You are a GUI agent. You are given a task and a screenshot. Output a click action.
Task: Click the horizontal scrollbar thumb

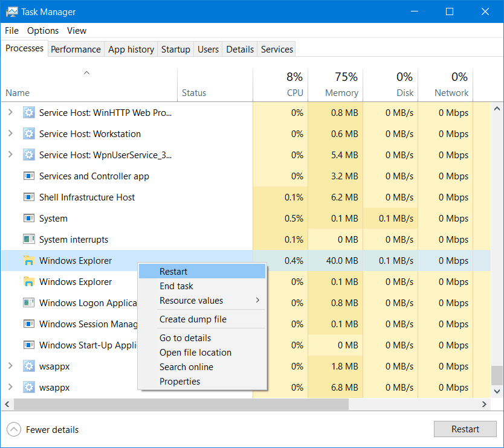tap(181, 405)
